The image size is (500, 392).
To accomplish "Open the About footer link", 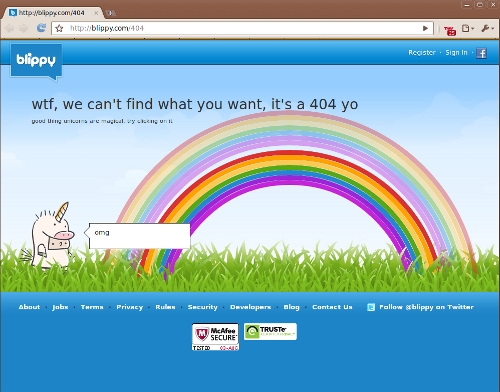I will pyautogui.click(x=29, y=307).
